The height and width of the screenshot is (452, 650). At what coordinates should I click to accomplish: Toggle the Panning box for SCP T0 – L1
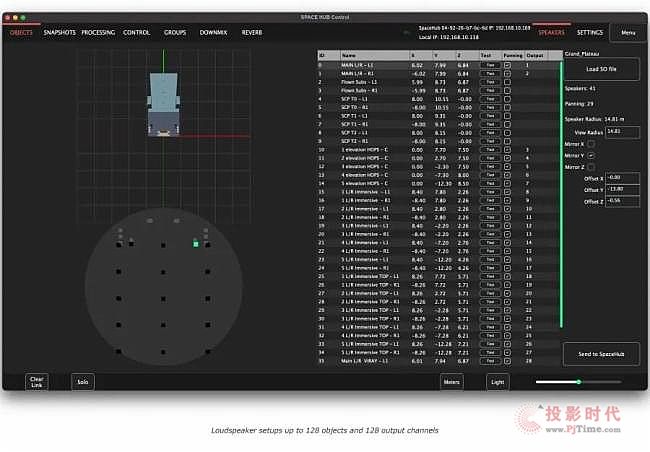(x=507, y=99)
